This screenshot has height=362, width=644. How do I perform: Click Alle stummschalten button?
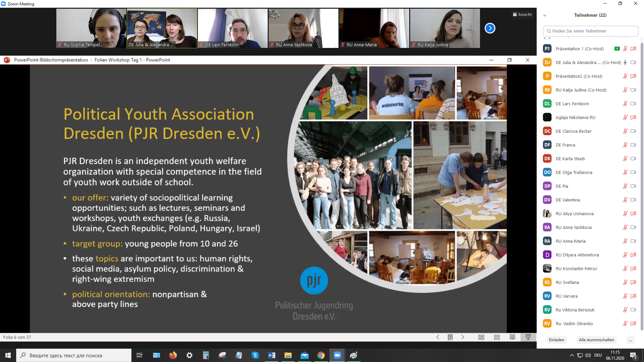(596, 340)
